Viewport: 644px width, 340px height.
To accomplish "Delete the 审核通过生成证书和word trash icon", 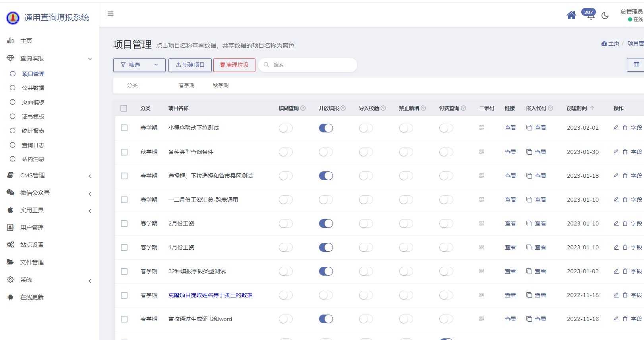I will [x=625, y=319].
